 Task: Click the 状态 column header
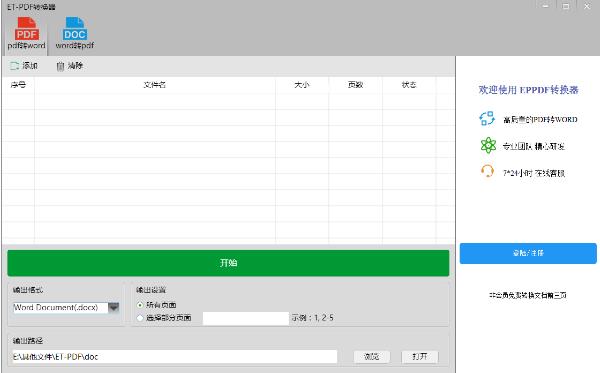click(409, 85)
